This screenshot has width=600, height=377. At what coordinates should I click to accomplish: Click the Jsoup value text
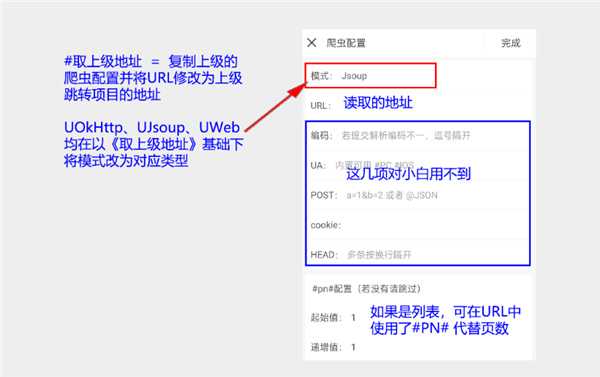tap(354, 76)
